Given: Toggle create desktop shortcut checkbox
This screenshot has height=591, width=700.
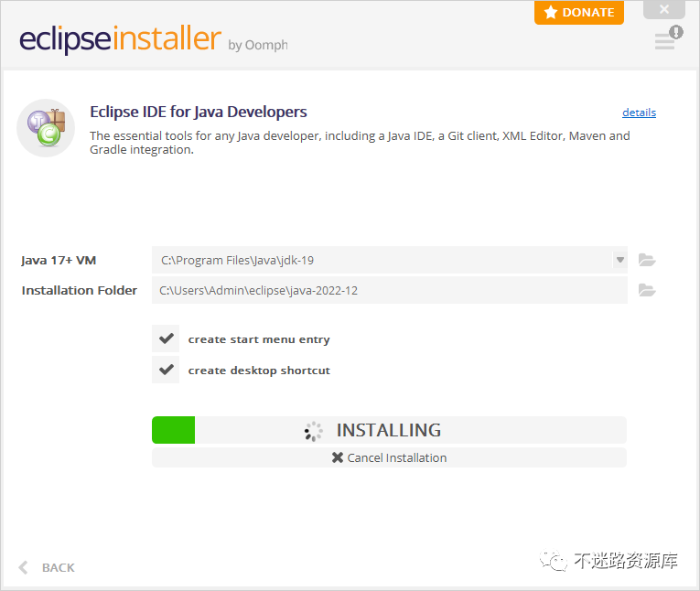Looking at the screenshot, I should [x=166, y=370].
